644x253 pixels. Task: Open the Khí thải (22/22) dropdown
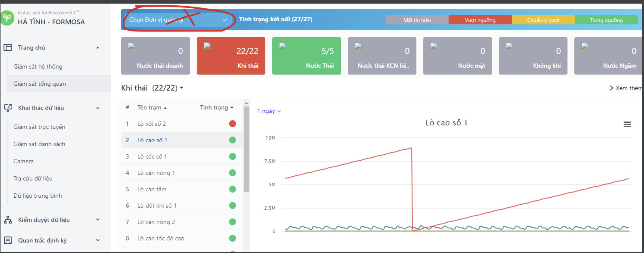(x=152, y=88)
